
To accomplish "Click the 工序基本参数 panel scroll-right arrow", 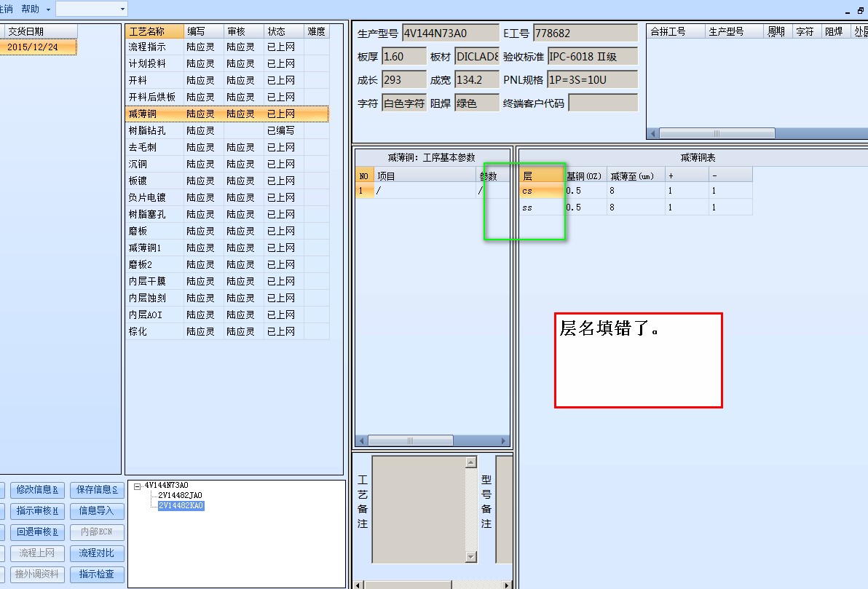I will point(503,440).
